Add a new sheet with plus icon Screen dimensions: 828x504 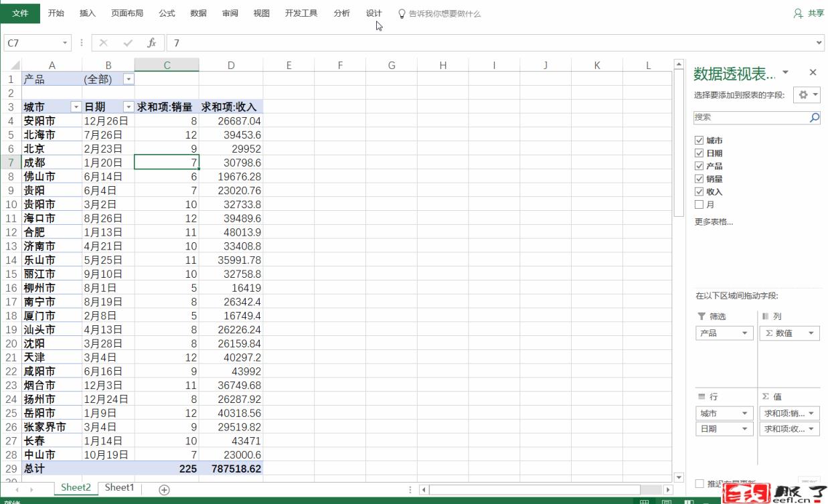pyautogui.click(x=164, y=489)
